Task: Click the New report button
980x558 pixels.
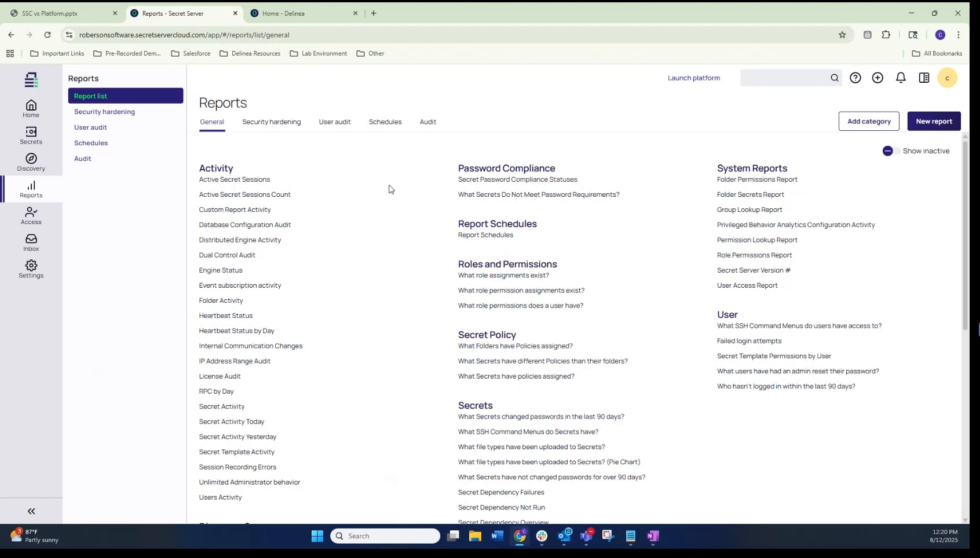Action: coord(934,121)
